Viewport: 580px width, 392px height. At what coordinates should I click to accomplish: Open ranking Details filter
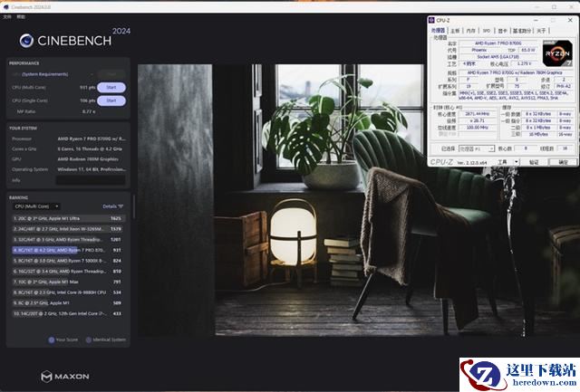tap(112, 206)
